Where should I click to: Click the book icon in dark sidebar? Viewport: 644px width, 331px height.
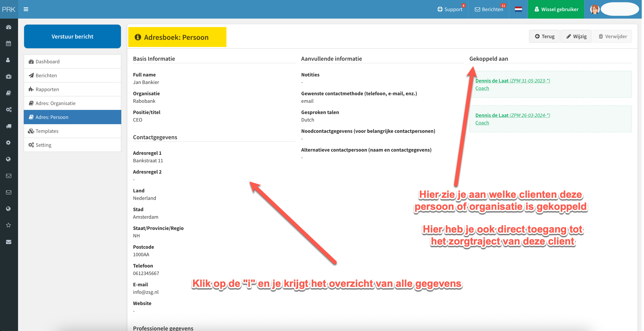[9, 93]
